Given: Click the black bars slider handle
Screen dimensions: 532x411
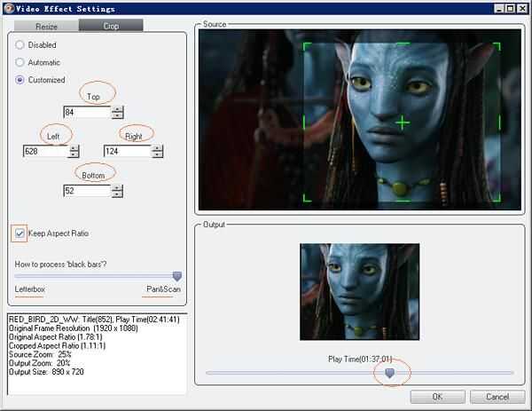Looking at the screenshot, I should pyautogui.click(x=177, y=276).
